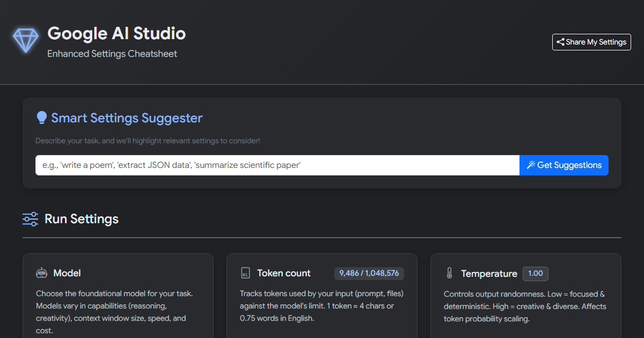The width and height of the screenshot is (644, 338).
Task: Click the Get Suggestions button
Action: coord(564,165)
